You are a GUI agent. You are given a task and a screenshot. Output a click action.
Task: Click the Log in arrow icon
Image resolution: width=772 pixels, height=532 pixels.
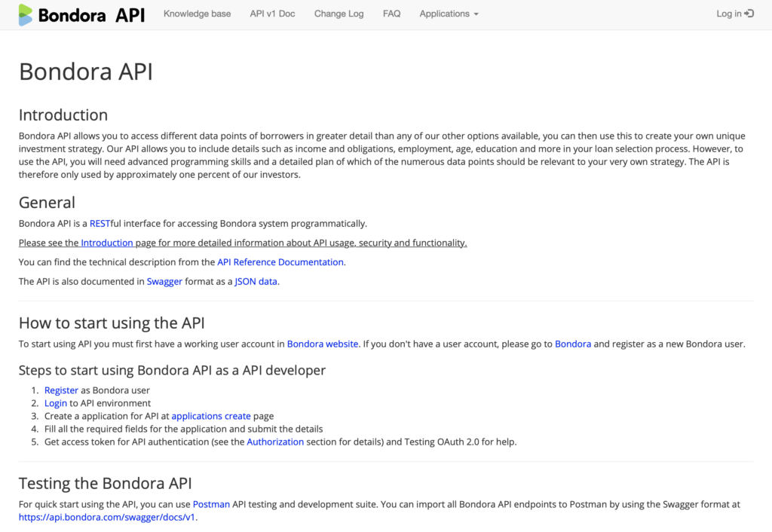(749, 14)
